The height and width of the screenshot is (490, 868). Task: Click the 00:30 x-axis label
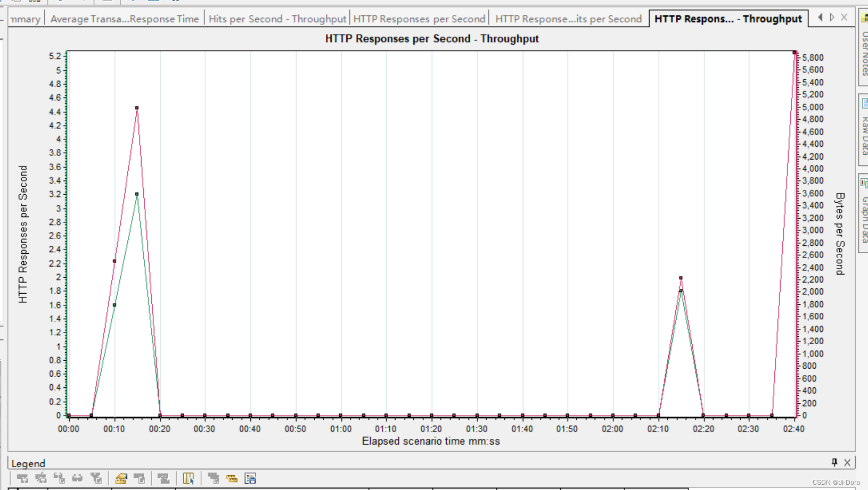tap(204, 429)
